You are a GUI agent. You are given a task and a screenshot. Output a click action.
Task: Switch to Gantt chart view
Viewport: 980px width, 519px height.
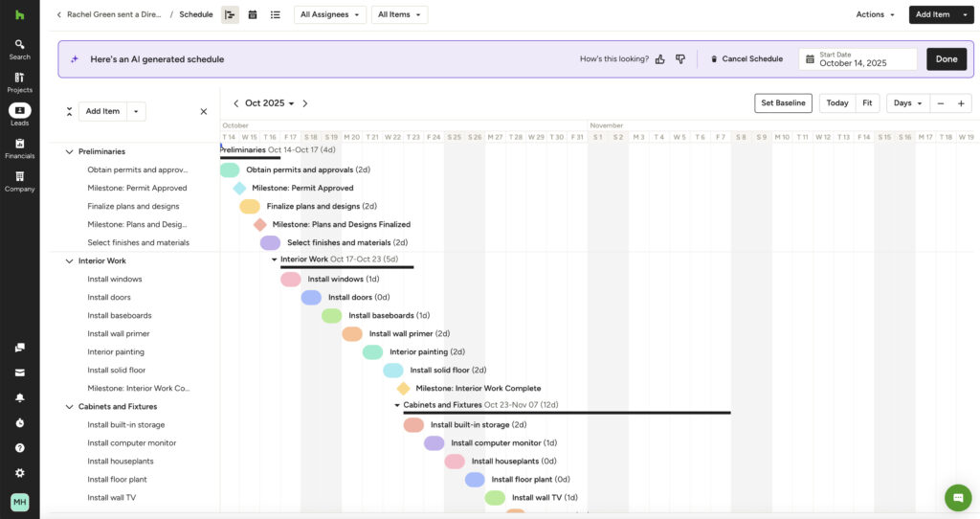pos(230,14)
